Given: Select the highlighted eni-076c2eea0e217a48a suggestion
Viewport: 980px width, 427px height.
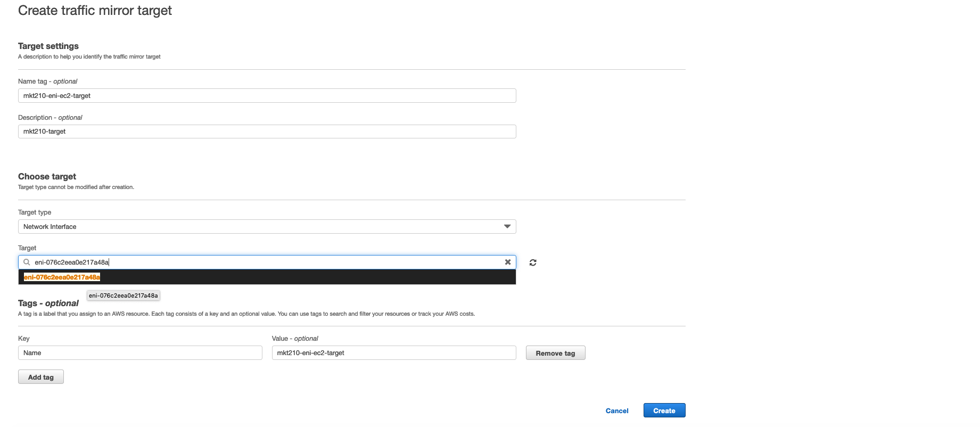Looking at the screenshot, I should click(62, 277).
